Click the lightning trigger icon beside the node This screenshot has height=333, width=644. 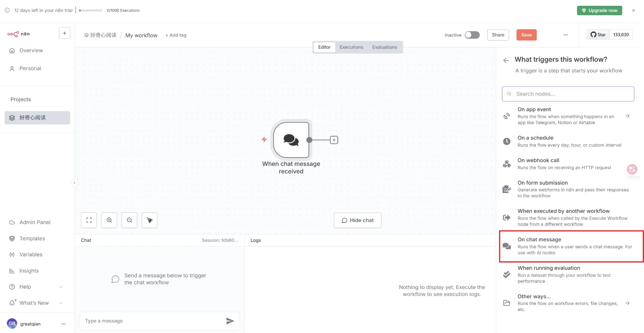(x=264, y=139)
